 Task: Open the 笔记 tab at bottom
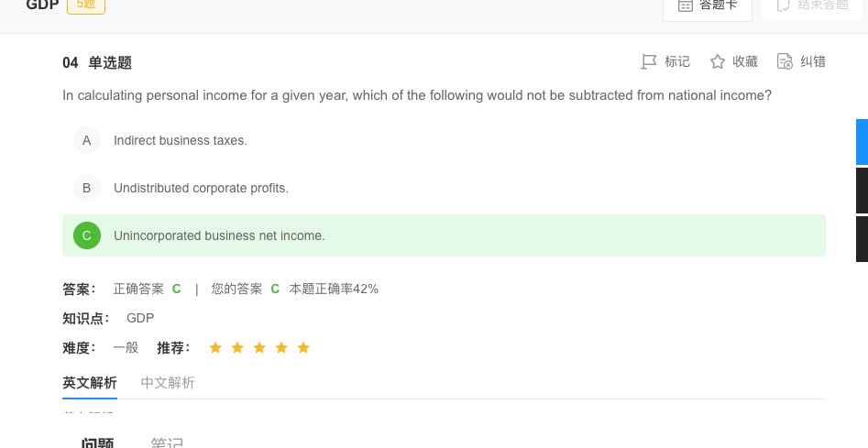click(x=167, y=443)
